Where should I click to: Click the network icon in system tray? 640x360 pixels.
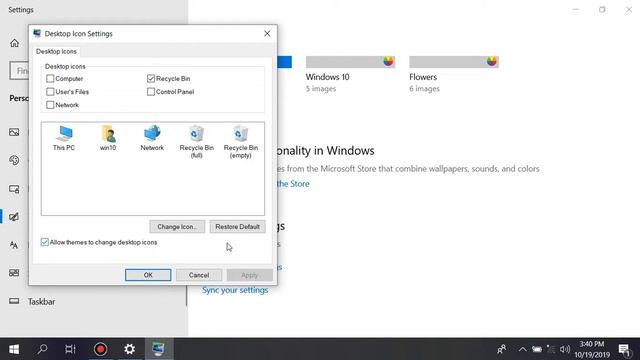(551, 349)
